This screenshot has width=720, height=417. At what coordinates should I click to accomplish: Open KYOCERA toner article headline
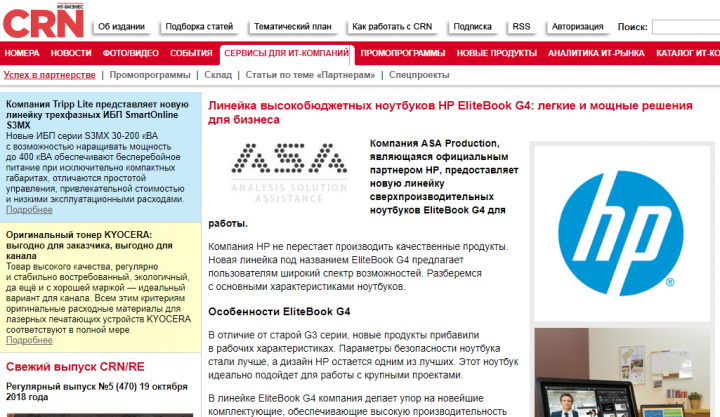click(89, 245)
